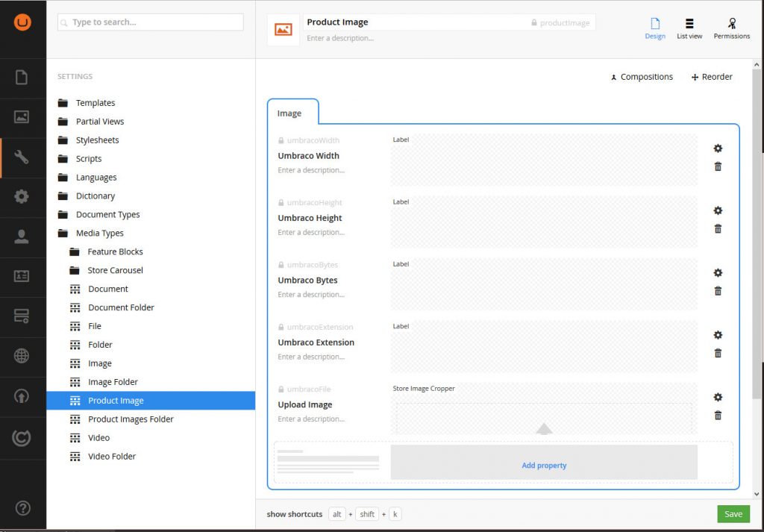Switch to List view tab

(689, 29)
